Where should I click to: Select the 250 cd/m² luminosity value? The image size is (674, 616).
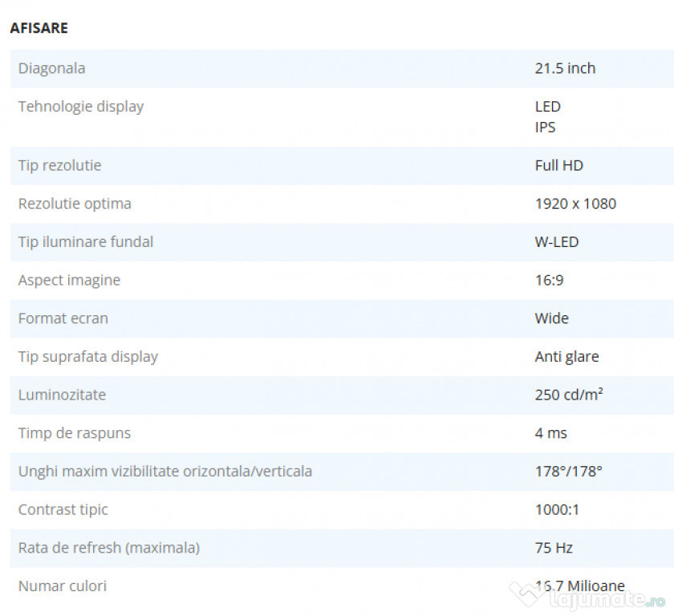click(x=569, y=395)
